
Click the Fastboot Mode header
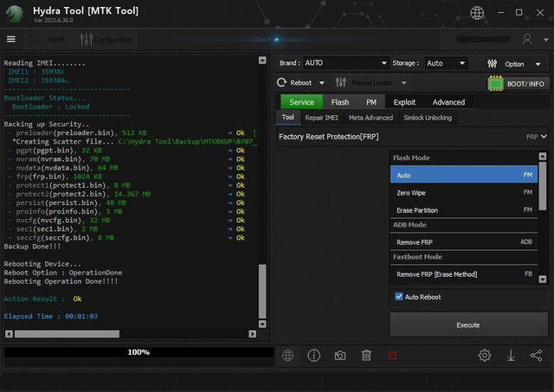tap(417, 257)
